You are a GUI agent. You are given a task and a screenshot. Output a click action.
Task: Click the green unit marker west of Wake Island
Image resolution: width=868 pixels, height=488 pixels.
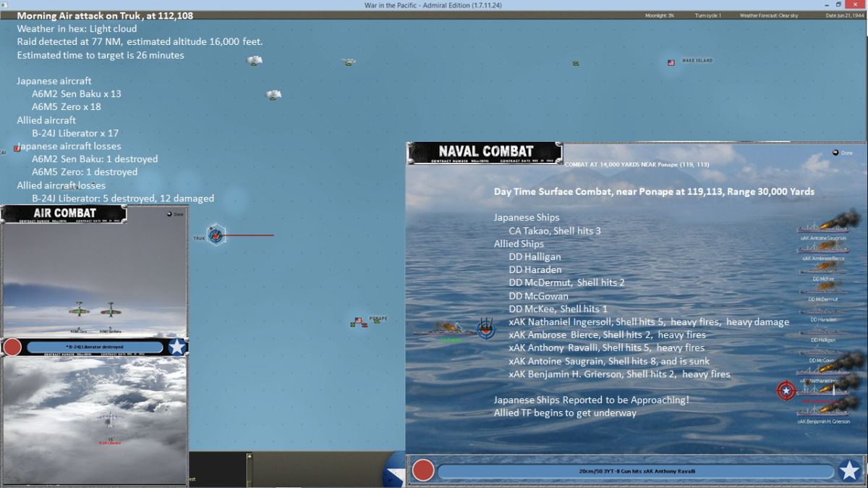point(576,64)
